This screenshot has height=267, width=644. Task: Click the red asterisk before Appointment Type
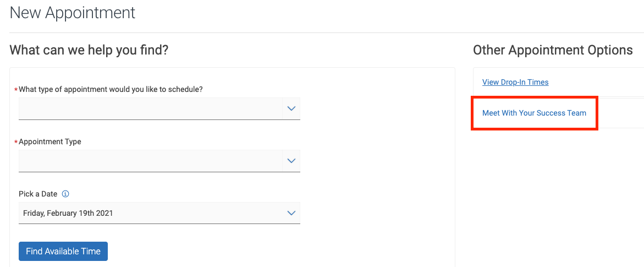(x=16, y=142)
